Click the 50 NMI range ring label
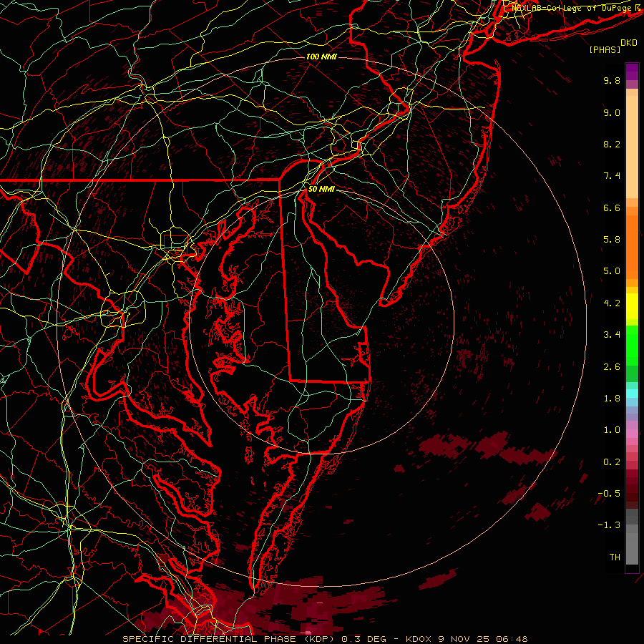644x644 pixels. pos(321,189)
